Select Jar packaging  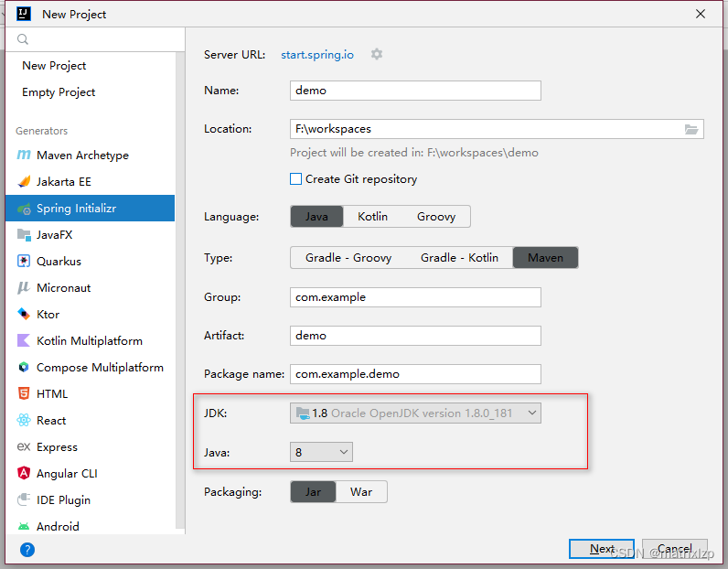coord(313,492)
